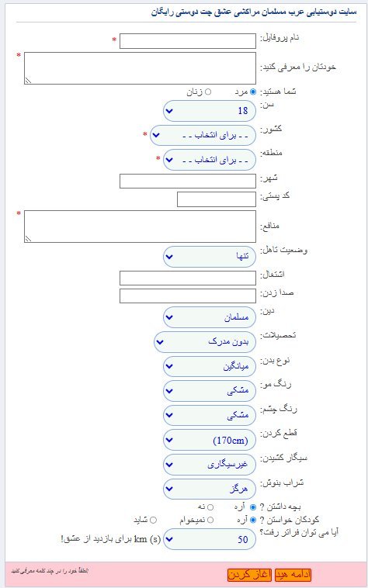
Task: Focus the شهر city input field
Action: click(188, 181)
